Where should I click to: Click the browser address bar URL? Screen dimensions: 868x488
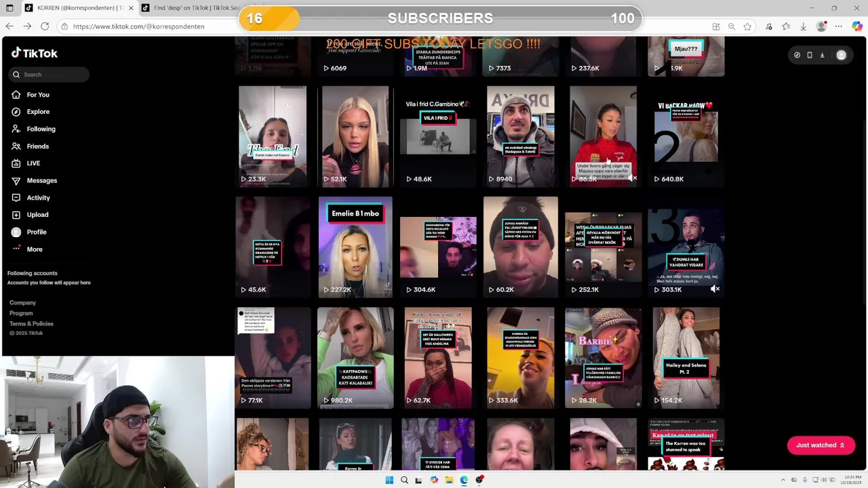click(138, 26)
